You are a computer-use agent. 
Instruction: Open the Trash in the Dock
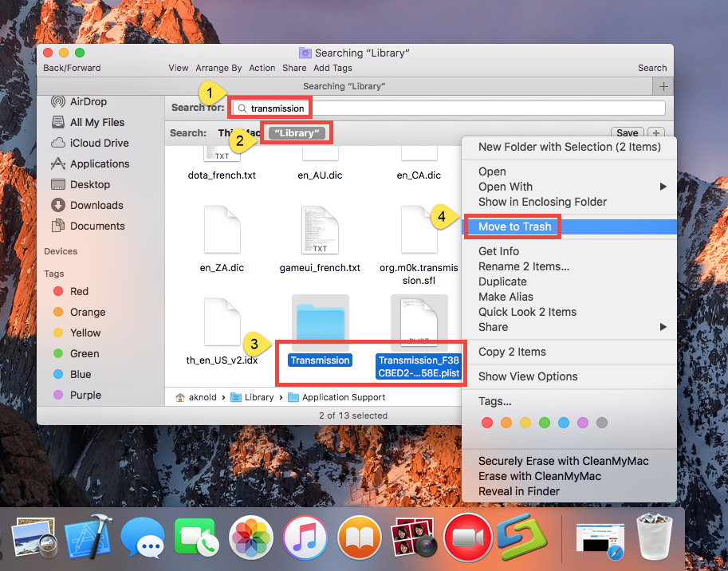(654, 538)
